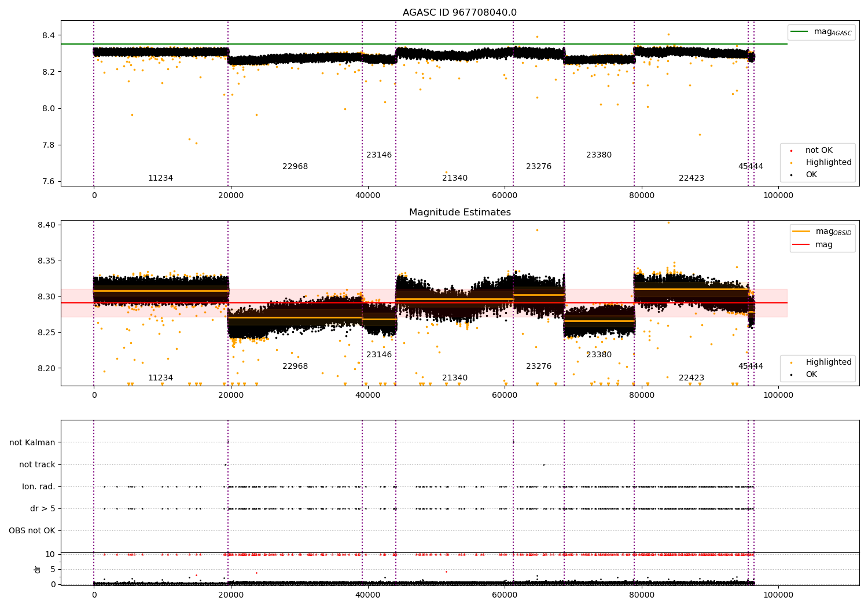Click the 'dr > 5' axis label

[x=43, y=508]
